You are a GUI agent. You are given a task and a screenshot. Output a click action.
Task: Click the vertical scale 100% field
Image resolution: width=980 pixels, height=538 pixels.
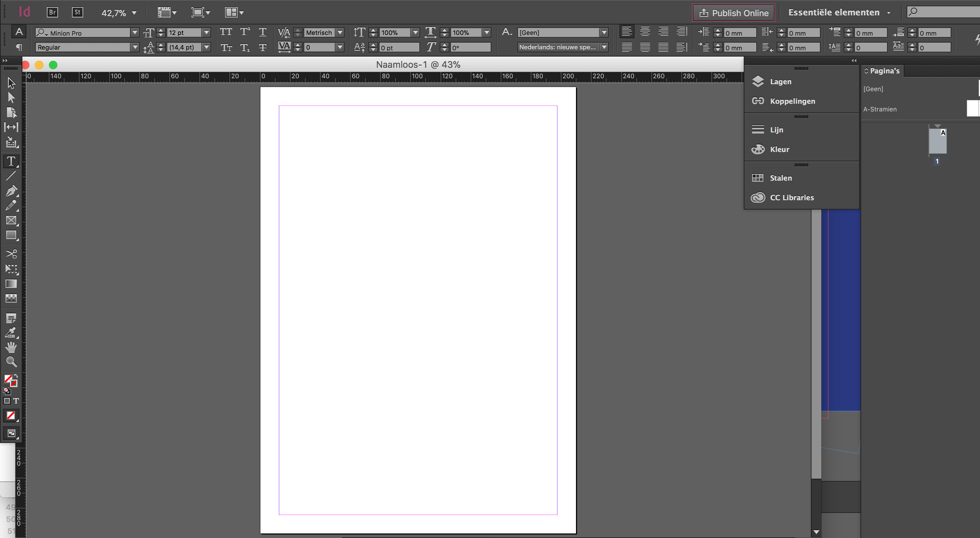tap(395, 33)
